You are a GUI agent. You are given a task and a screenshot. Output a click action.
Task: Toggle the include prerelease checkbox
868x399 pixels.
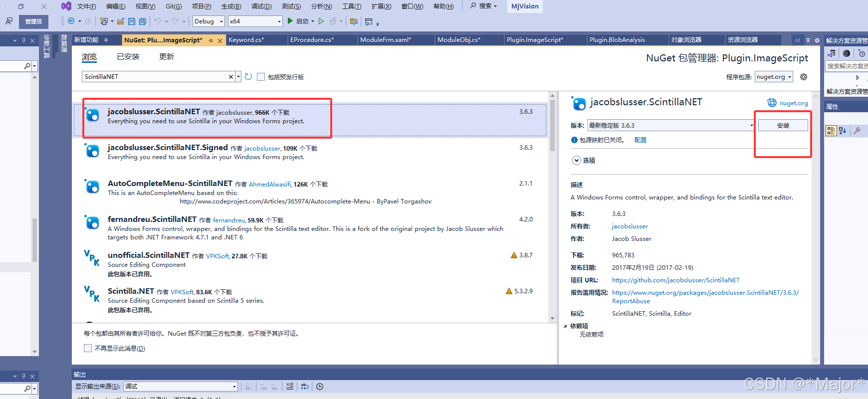coord(261,77)
